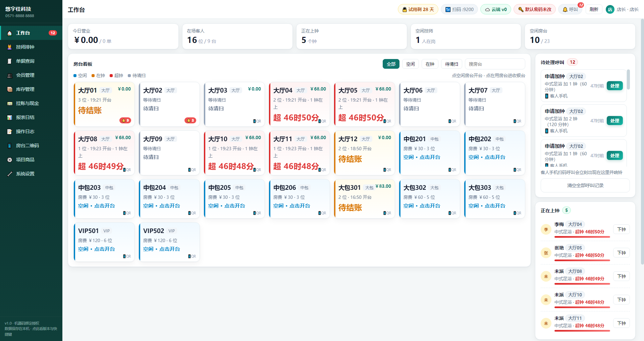Open 系统设置 in the sidebar
644x341 pixels.
(31, 174)
